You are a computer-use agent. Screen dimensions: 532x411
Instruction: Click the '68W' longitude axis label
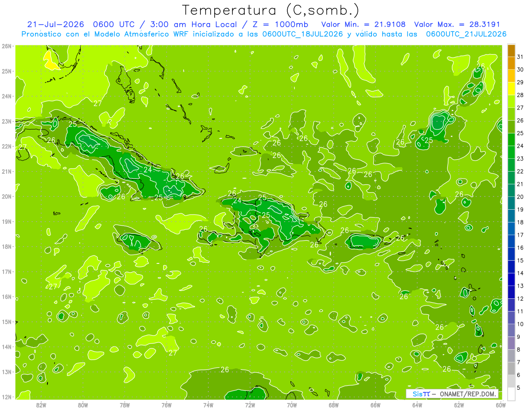[x=333, y=405]
